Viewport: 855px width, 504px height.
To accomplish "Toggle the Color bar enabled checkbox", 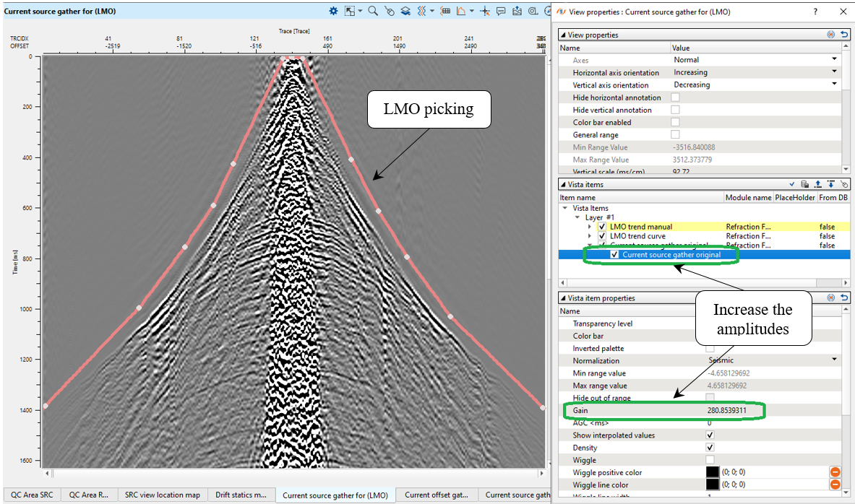I will pyautogui.click(x=675, y=123).
